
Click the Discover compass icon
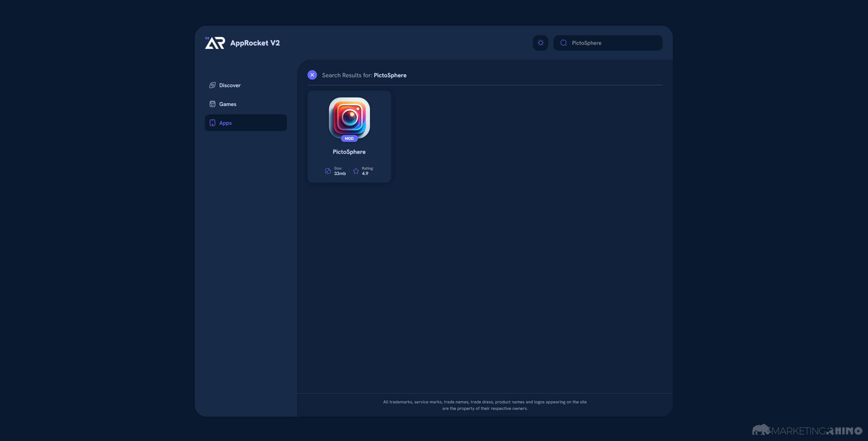pyautogui.click(x=212, y=85)
